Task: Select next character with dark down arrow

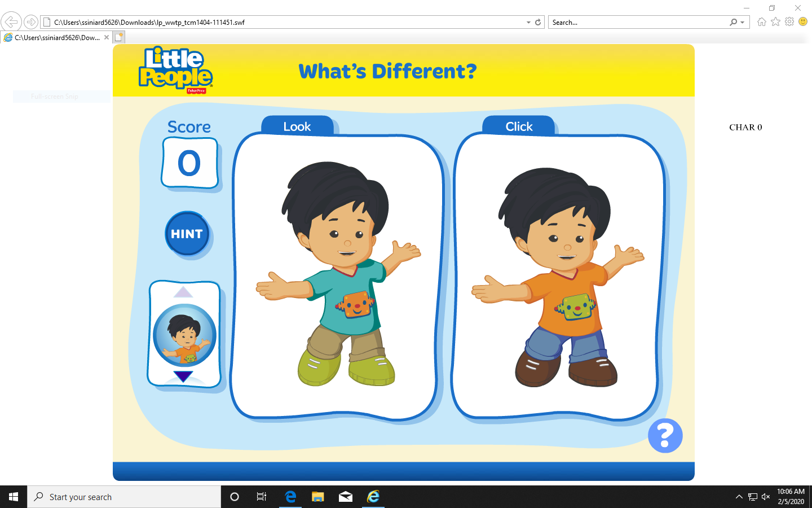Action: click(183, 376)
